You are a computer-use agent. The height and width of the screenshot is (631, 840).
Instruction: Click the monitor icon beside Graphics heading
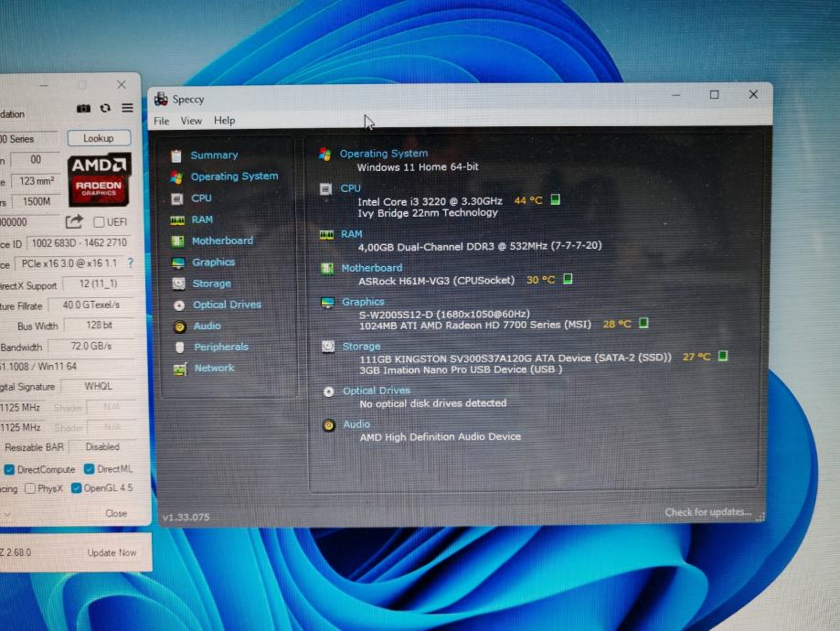pyautogui.click(x=327, y=303)
